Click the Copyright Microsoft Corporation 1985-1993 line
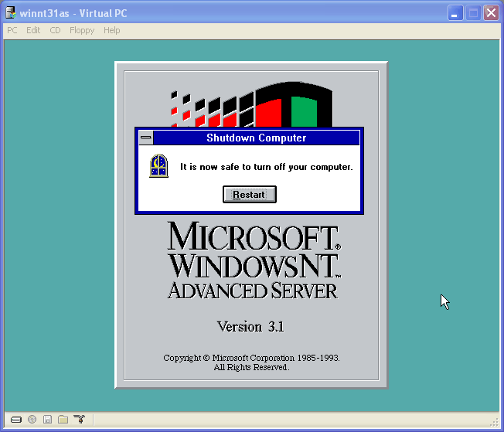 pos(251,358)
